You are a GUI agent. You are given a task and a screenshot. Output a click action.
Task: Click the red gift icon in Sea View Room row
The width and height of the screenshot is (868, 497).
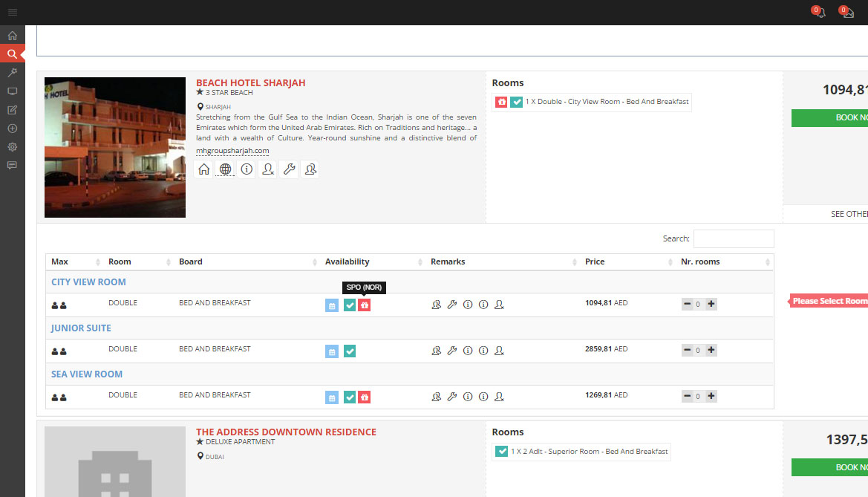click(x=364, y=397)
